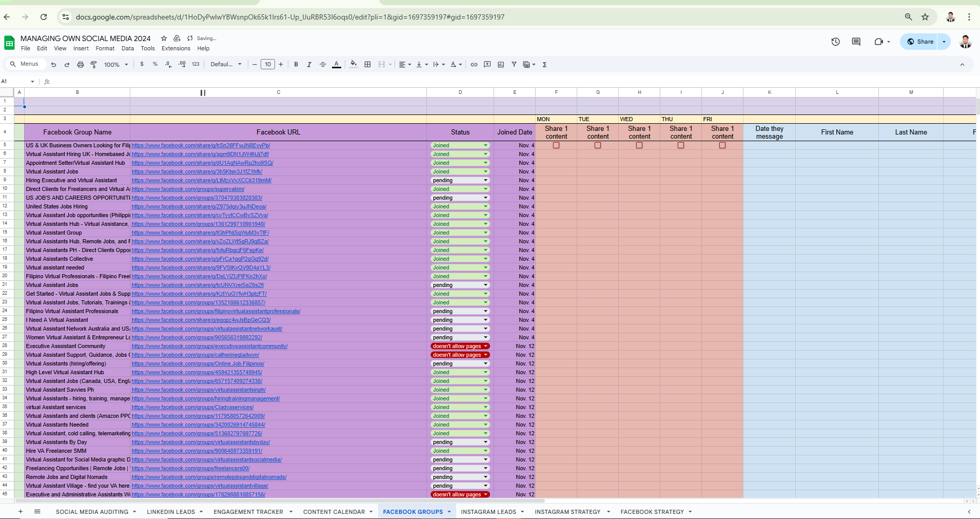Open the all sheets list
980x519 pixels.
coord(37,511)
